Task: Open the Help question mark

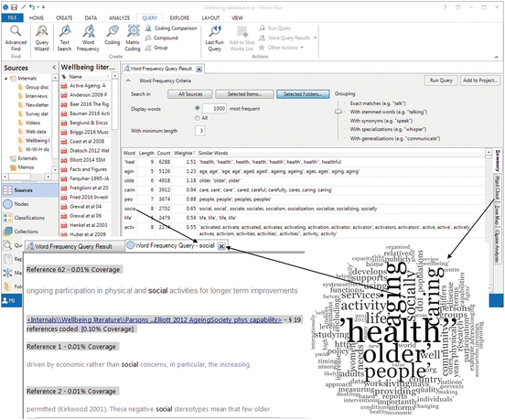Action: click(x=445, y=7)
